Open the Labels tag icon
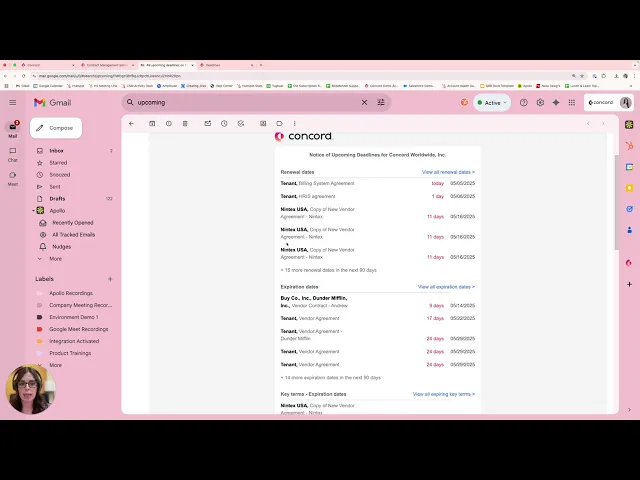Screen dimensions: 640x480 tap(280, 124)
